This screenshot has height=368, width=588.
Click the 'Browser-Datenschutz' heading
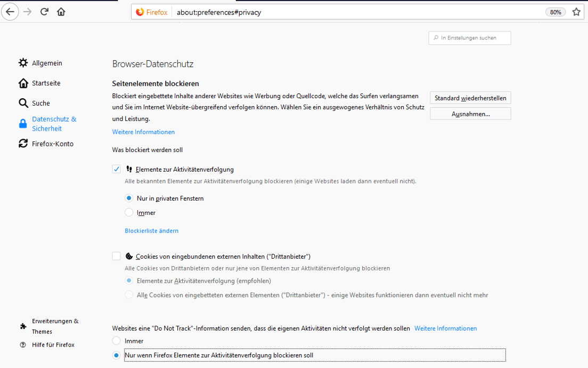pos(153,64)
